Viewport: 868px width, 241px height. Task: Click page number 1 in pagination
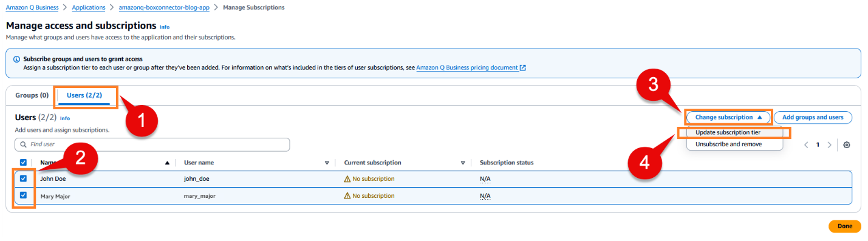point(818,145)
